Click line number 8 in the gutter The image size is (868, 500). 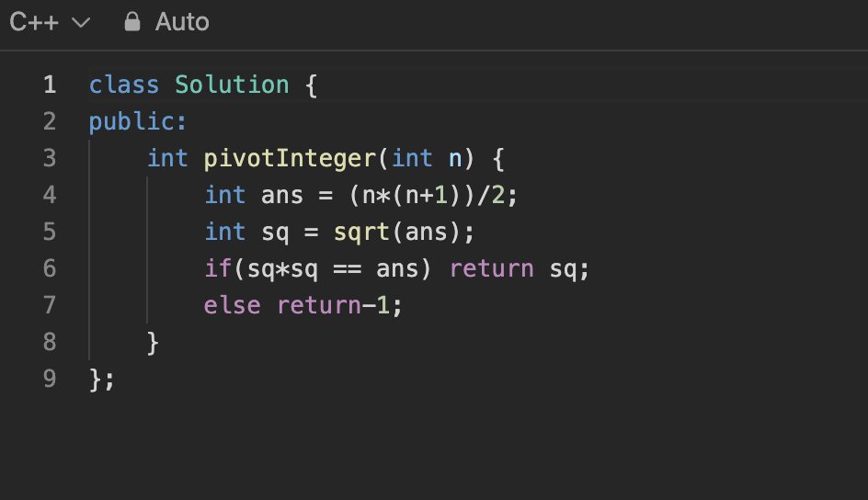[x=50, y=342]
